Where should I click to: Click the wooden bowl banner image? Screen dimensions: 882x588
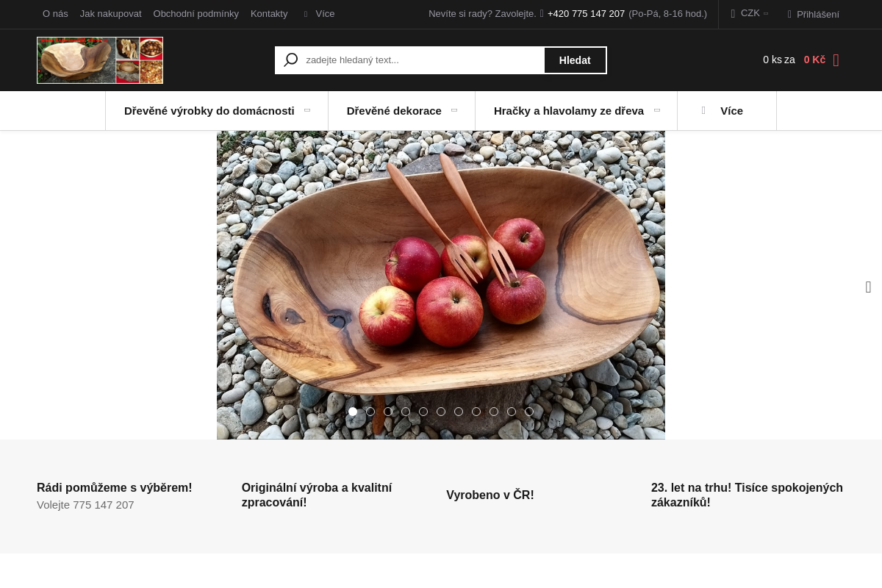[441, 285]
